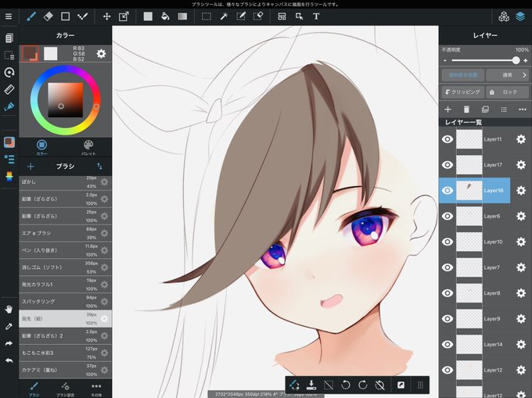Select the カケアミ（重ね）brush

(x=65, y=370)
